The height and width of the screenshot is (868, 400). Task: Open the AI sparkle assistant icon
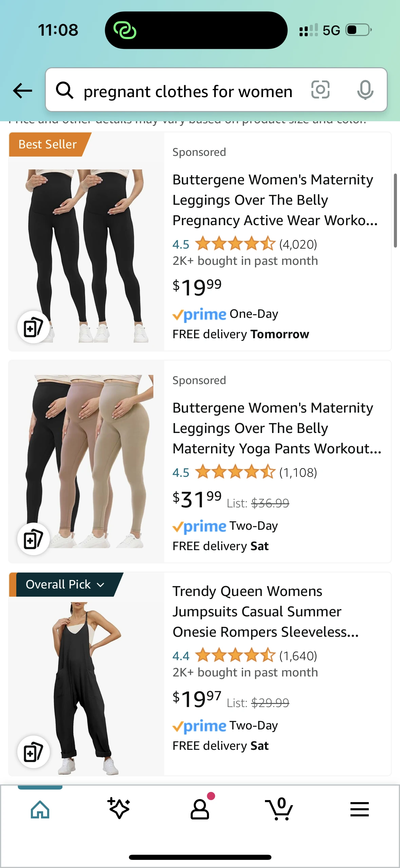click(119, 808)
